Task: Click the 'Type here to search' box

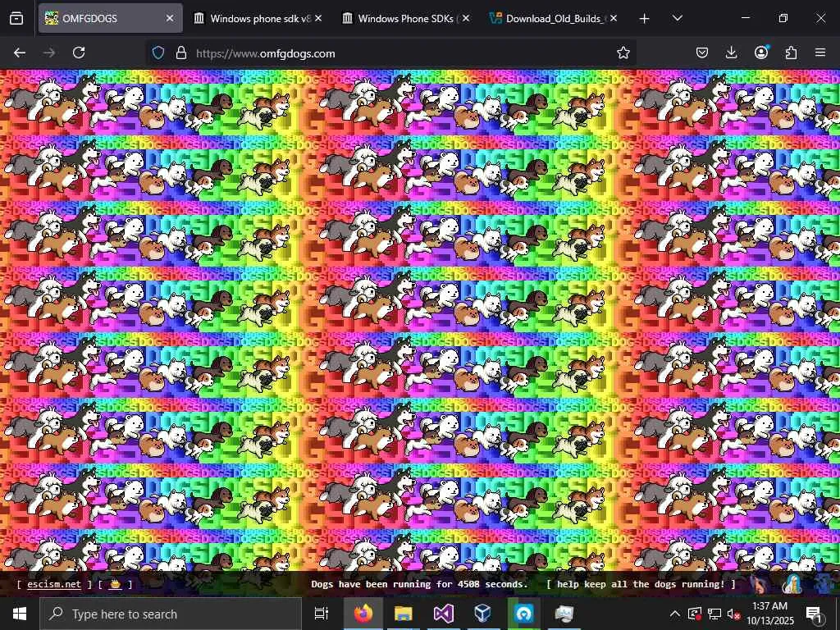Action: point(171,614)
